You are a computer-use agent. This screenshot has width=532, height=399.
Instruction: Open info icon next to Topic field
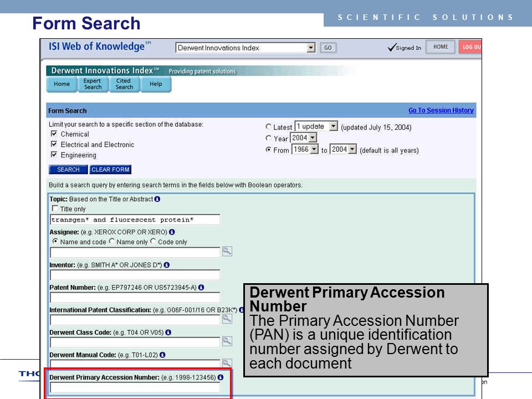click(x=157, y=199)
